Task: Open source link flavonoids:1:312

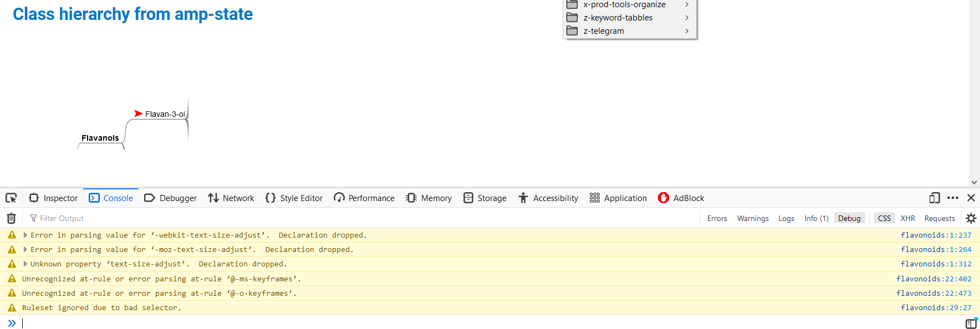Action: click(x=936, y=264)
